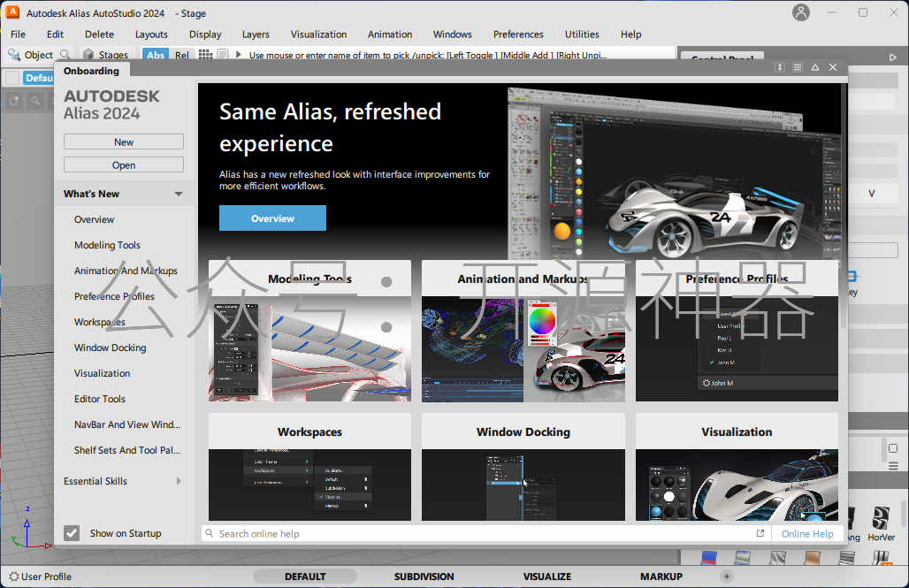Expand the Essential Skills section arrow
The height and width of the screenshot is (588, 909).
179,481
